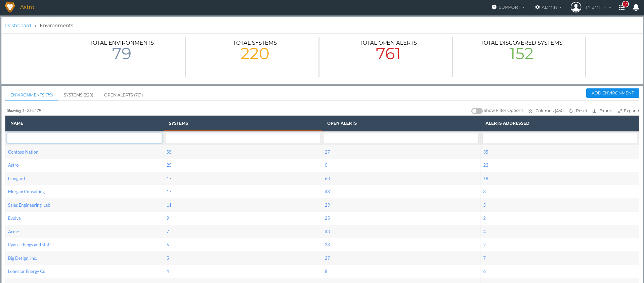This screenshot has height=283, width=644.
Task: Open the Admin dropdown menu
Action: tap(548, 7)
